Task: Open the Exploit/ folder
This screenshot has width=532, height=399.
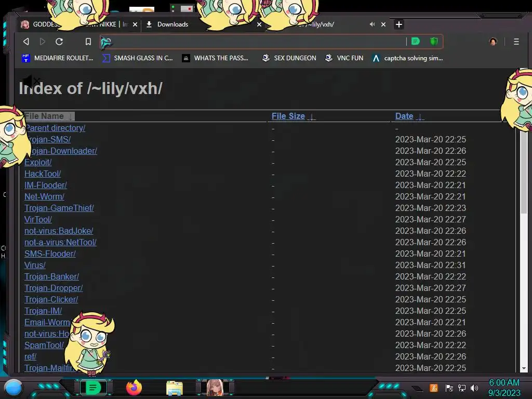Action: 38,162
